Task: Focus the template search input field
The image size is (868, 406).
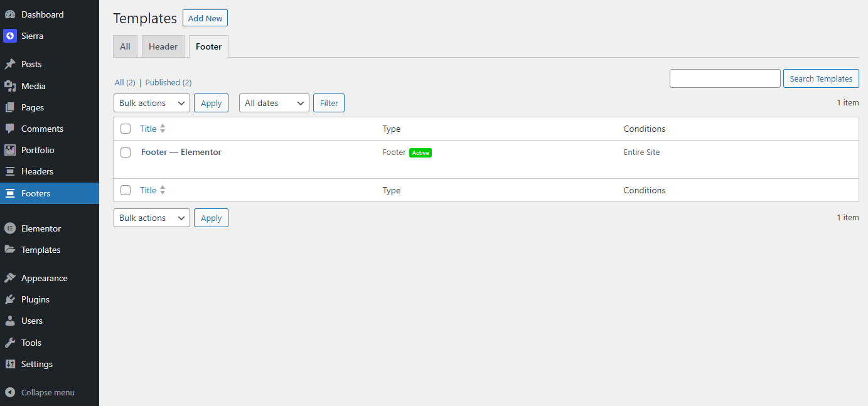Action: pos(725,78)
